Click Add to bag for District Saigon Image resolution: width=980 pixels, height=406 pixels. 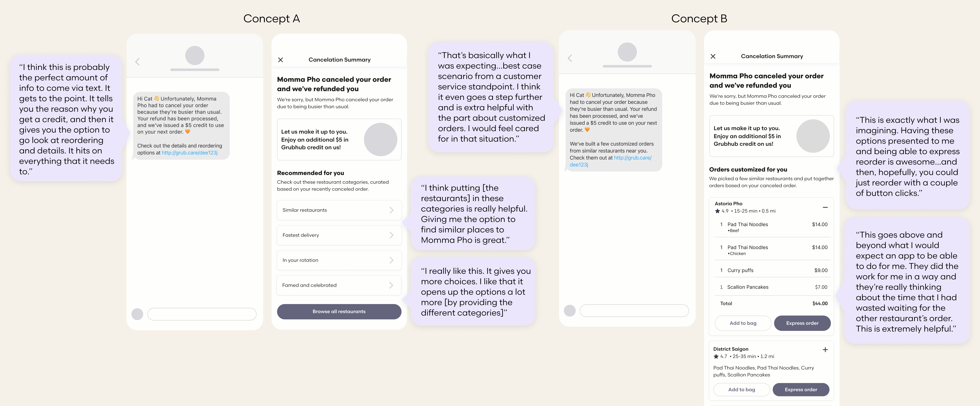[x=741, y=390]
